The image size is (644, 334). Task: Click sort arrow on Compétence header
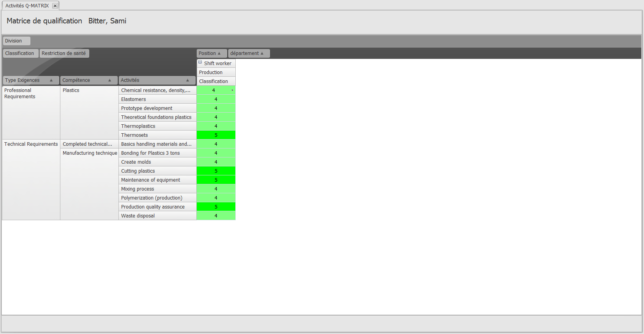click(x=109, y=80)
